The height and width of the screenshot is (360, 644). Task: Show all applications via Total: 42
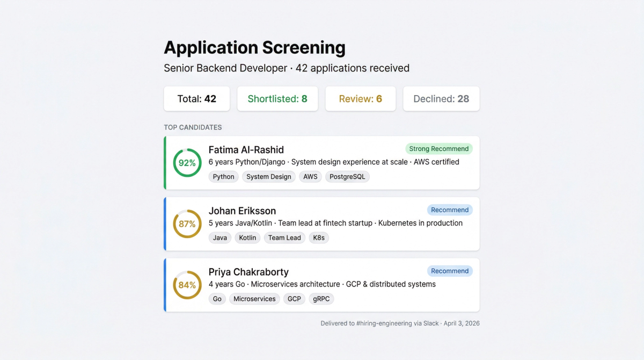(x=196, y=99)
